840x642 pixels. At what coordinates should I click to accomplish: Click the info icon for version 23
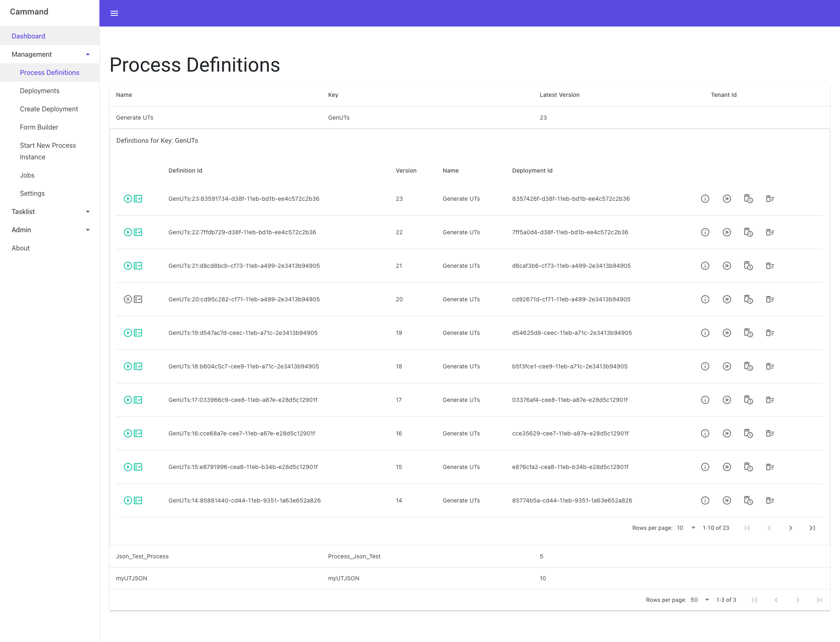(705, 199)
